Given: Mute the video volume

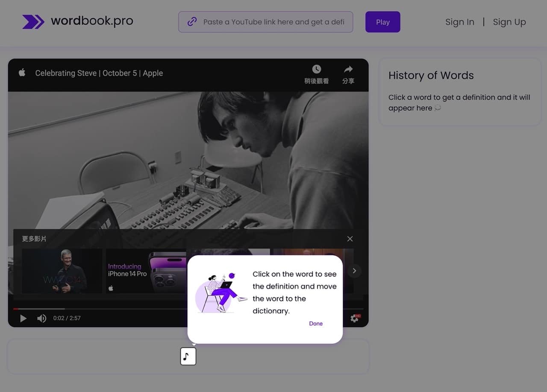Looking at the screenshot, I should tap(41, 318).
